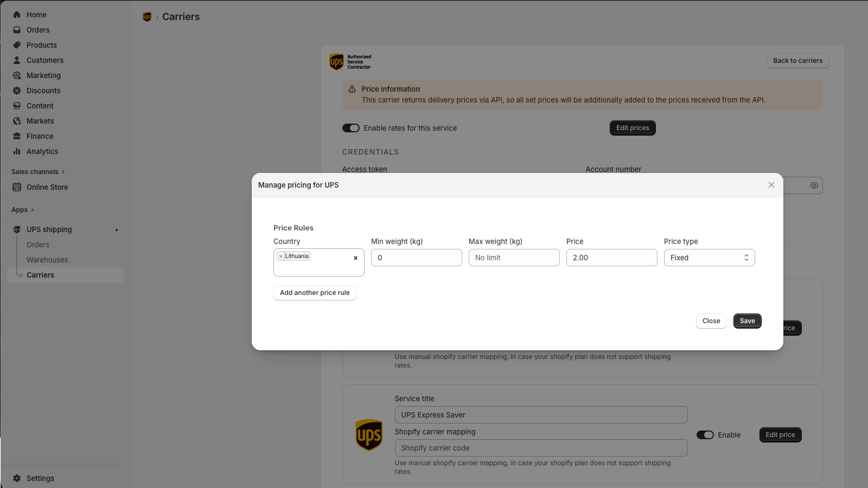Click the Content icon in sidebar

point(17,106)
